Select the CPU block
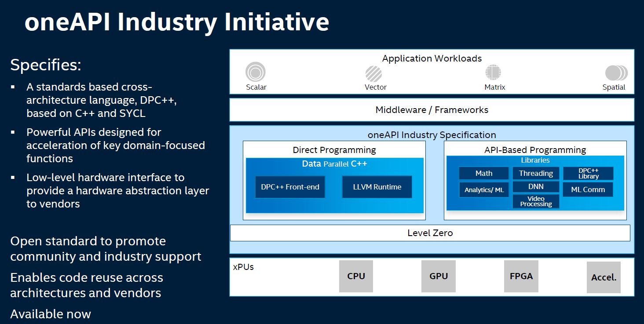This screenshot has height=324, width=644. tap(356, 276)
